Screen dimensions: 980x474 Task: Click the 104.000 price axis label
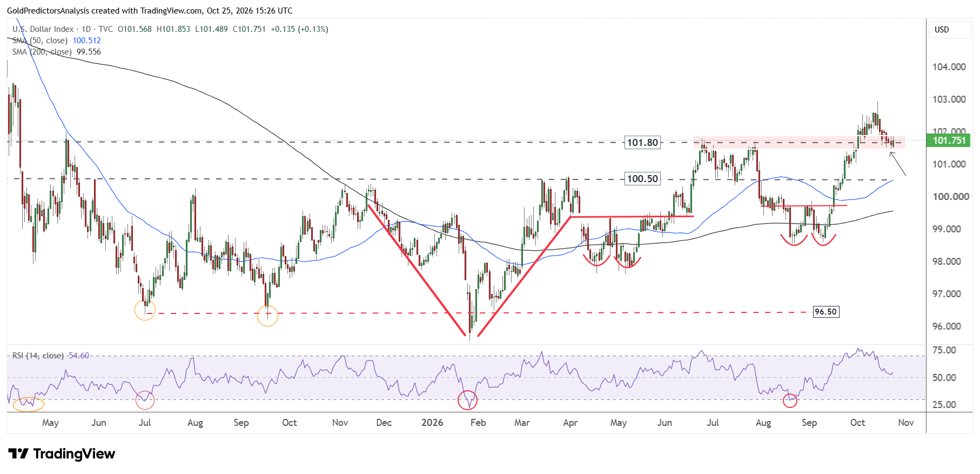tap(949, 67)
